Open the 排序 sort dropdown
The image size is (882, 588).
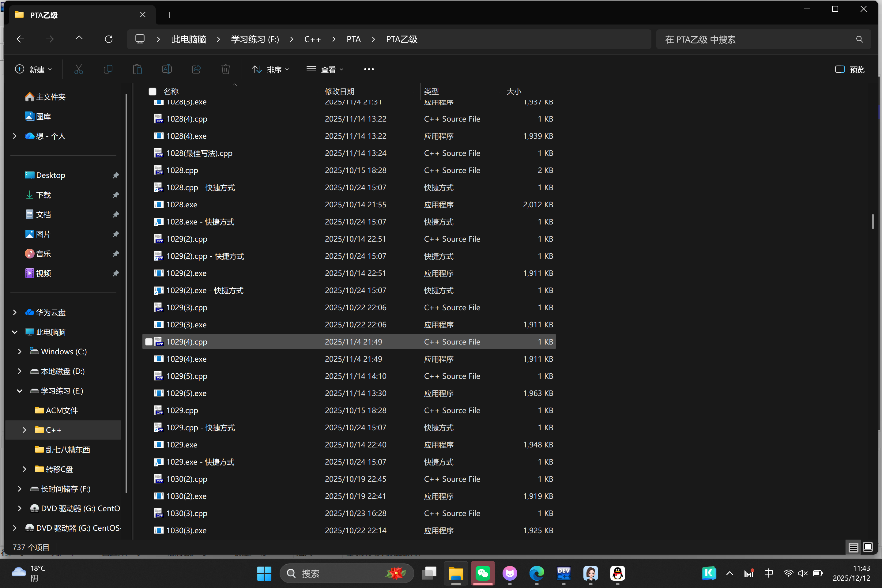[x=270, y=70]
